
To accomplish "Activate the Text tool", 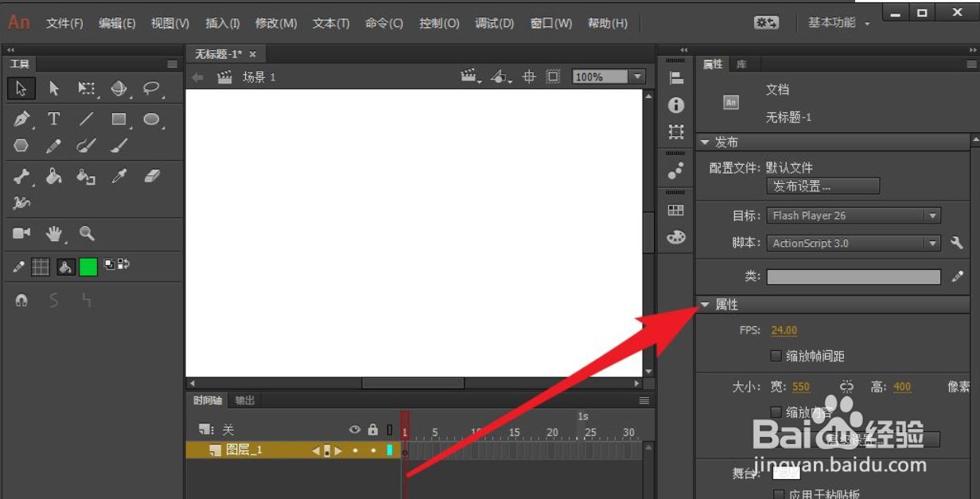I will pyautogui.click(x=53, y=118).
